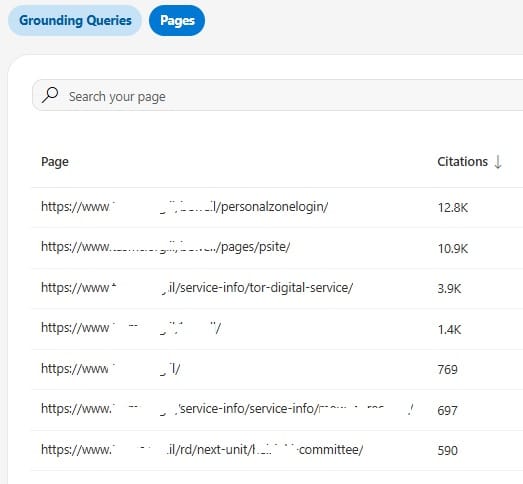Focus the Search your page field

pyautogui.click(x=278, y=95)
